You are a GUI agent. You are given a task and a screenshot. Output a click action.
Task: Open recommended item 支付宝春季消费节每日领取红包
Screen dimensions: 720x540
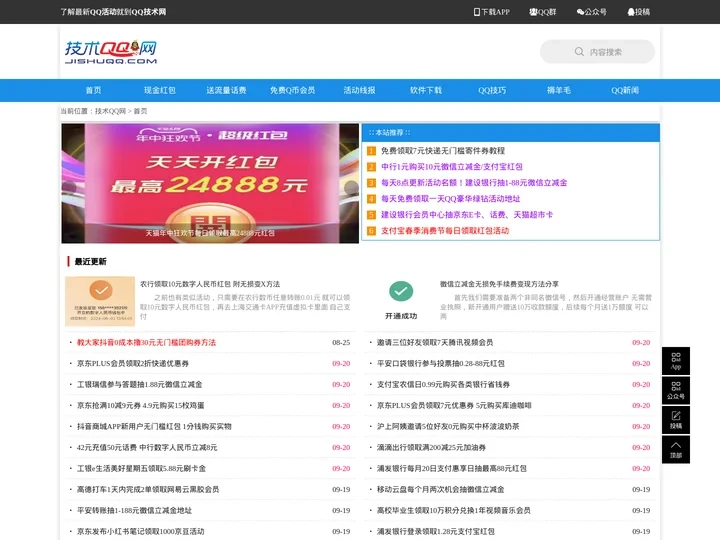pos(445,231)
